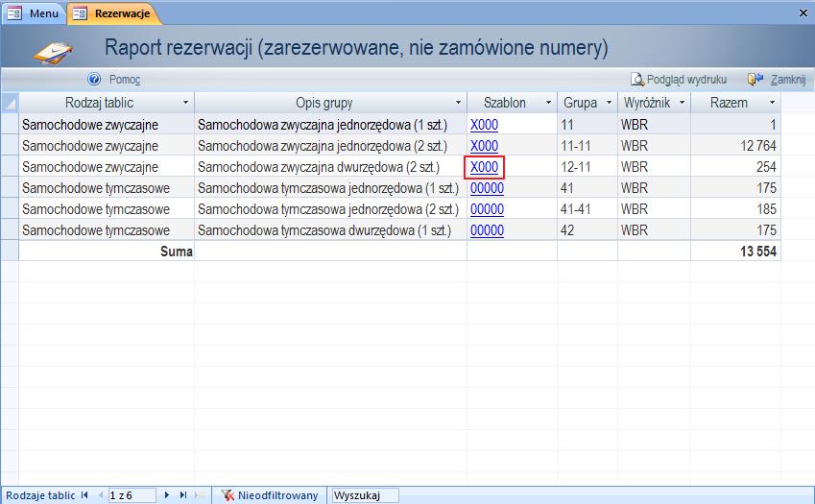Click the Pomoc help icon

94,80
